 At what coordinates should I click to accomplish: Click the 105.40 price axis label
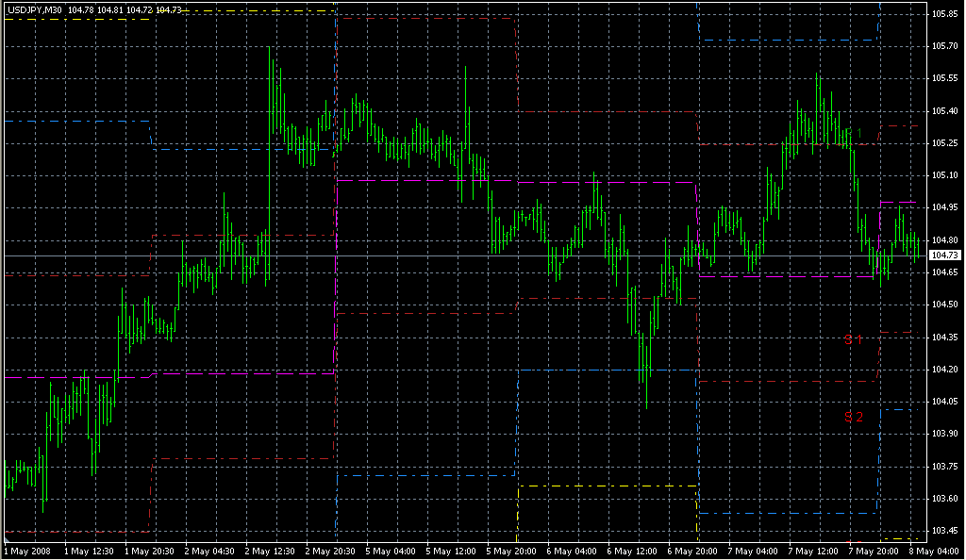point(944,111)
